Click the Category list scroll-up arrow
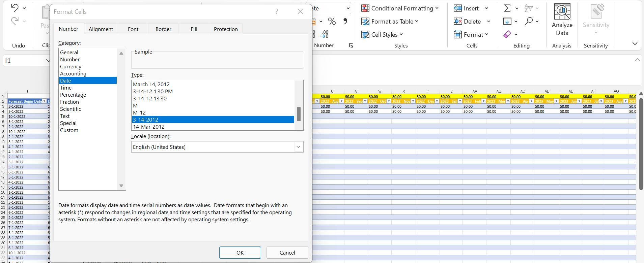 click(x=121, y=53)
